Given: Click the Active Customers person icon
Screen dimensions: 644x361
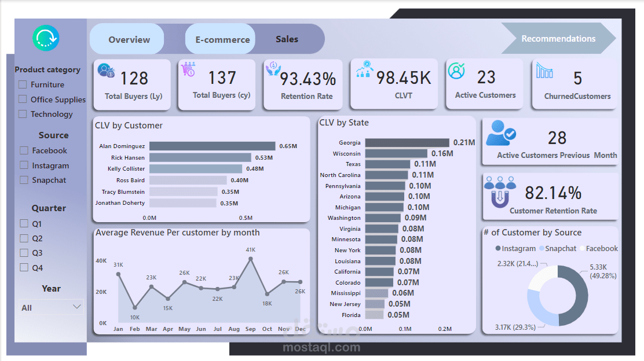Looking at the screenshot, I should point(457,70).
